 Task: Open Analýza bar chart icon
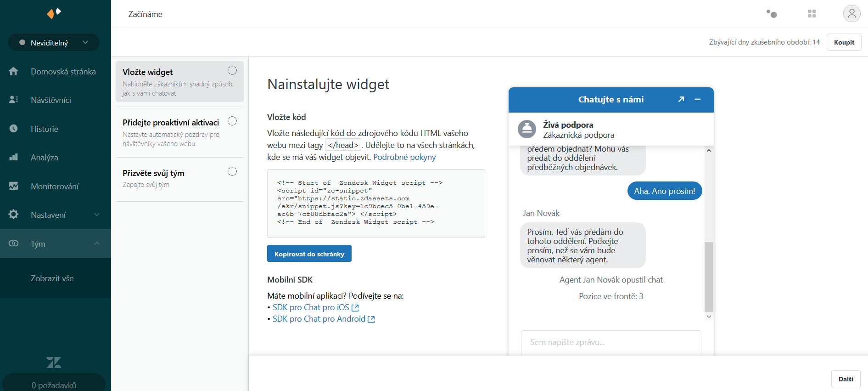click(x=14, y=157)
